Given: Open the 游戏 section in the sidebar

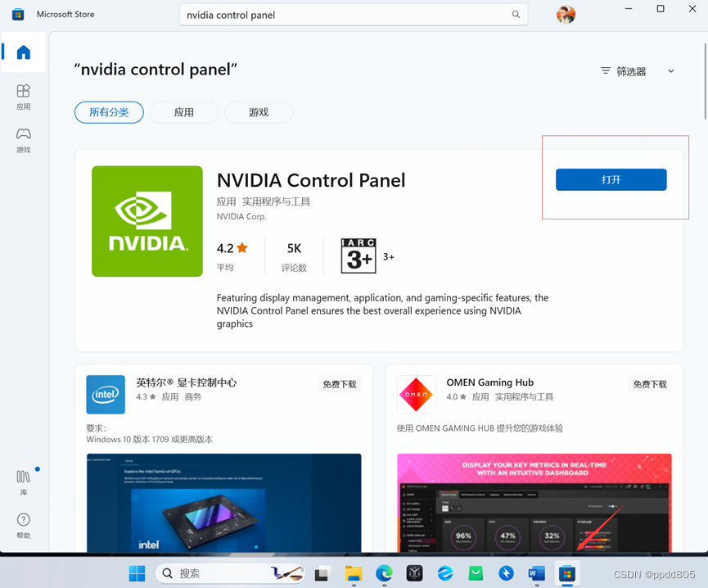Looking at the screenshot, I should point(24,139).
